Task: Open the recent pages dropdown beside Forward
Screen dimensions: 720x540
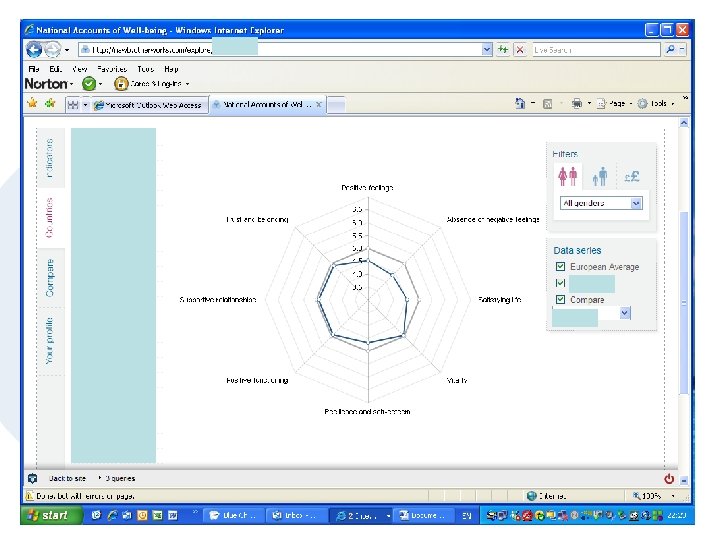Action: coord(67,50)
